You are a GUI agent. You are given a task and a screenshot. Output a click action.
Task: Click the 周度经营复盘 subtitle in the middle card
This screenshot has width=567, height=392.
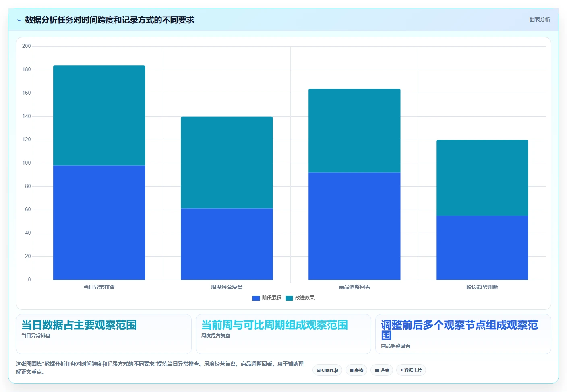tap(216, 336)
